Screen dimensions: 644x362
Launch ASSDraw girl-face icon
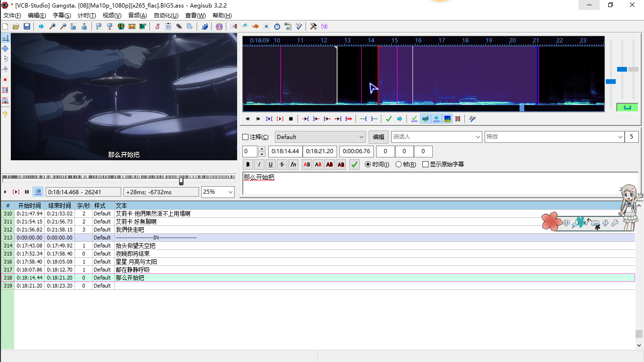[219, 26]
